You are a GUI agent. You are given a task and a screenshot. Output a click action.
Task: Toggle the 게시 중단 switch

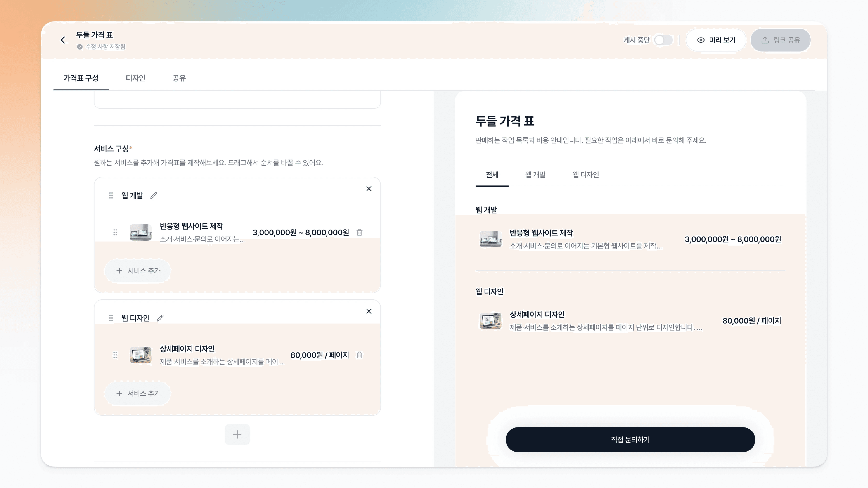click(663, 40)
